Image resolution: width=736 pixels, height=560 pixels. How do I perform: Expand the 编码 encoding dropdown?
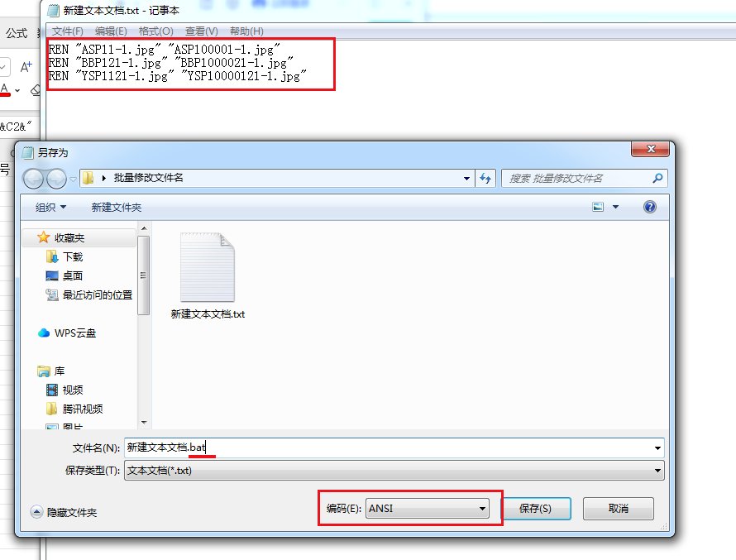(482, 509)
